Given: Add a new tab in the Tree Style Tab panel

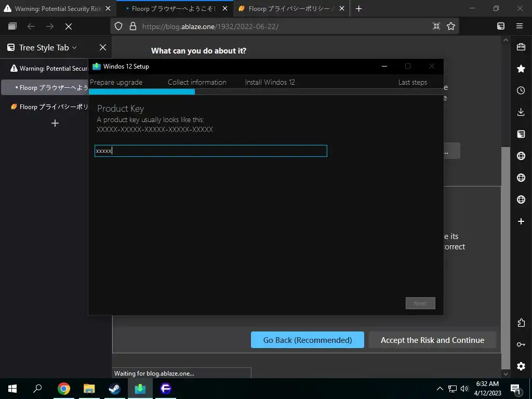Looking at the screenshot, I should 55,123.
